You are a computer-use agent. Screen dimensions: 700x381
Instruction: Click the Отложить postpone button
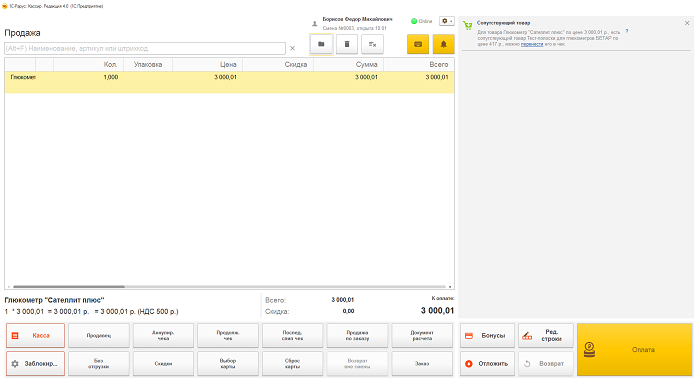488,364
